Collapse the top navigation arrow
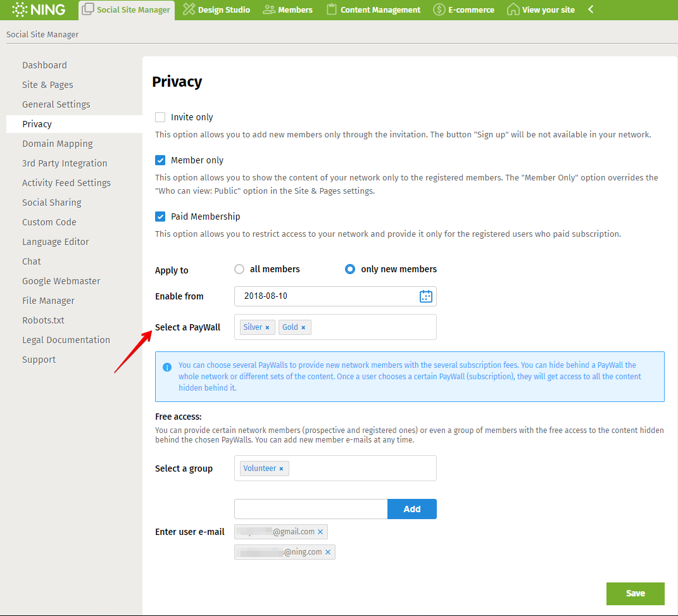Screen dimensions: 678x616 tap(591, 9)
